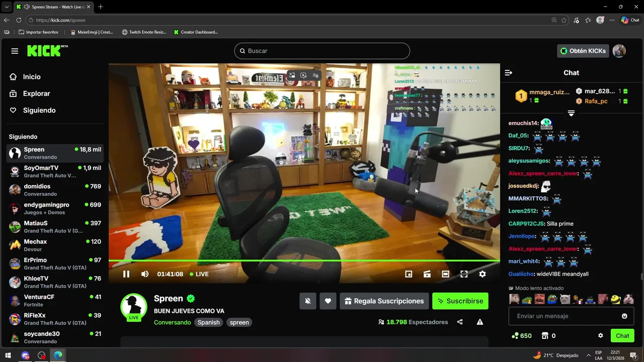This screenshot has width=644, height=362.
Task: Click Gualiicho username in chat
Action: coord(521,274)
